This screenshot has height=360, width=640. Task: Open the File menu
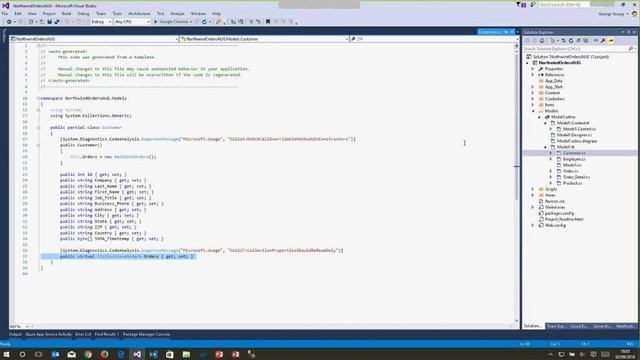point(5,13)
